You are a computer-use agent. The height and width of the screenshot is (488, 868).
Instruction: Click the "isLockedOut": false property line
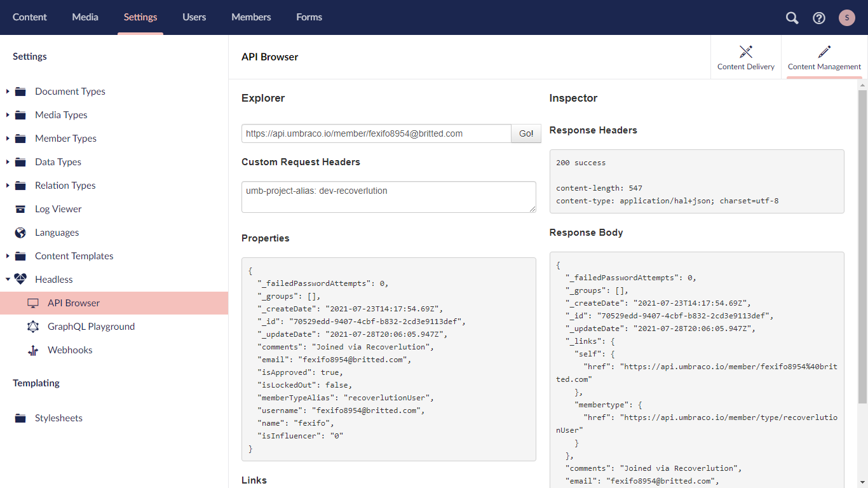[304, 385]
